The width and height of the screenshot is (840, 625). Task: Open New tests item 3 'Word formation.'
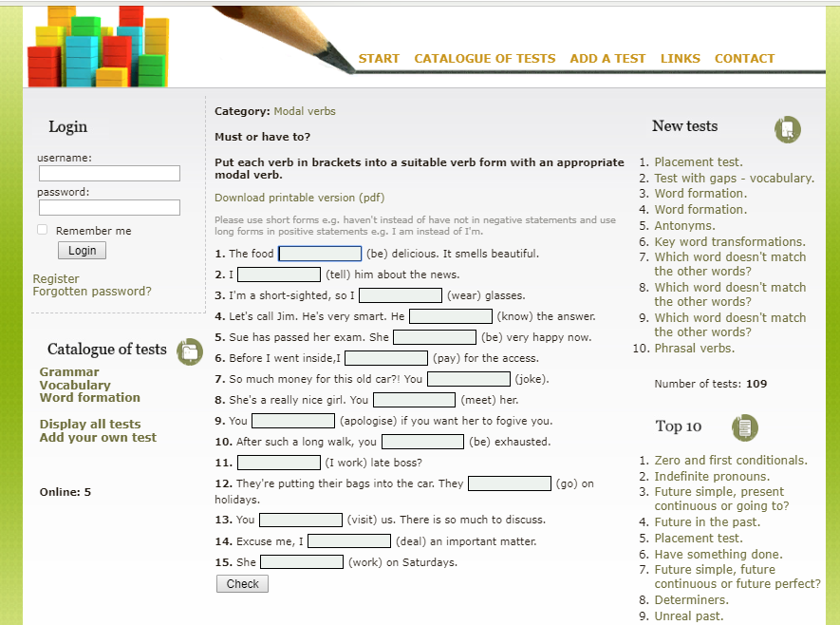pyautogui.click(x=700, y=194)
